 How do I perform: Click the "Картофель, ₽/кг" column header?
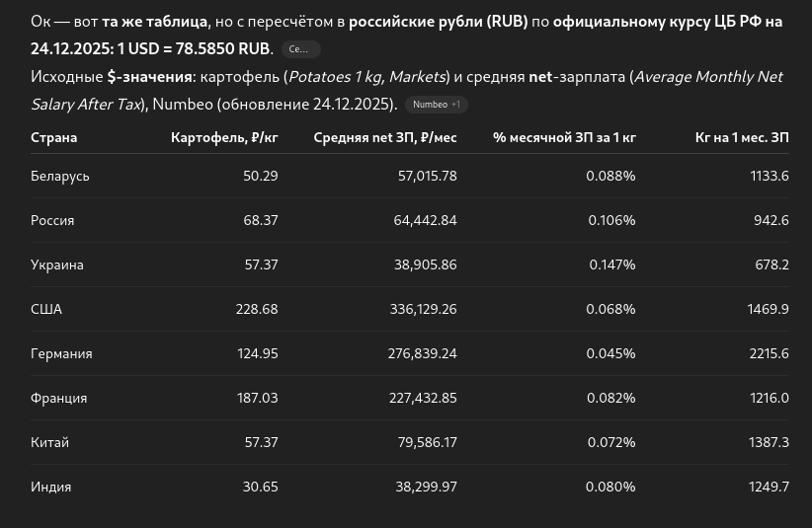[x=224, y=138]
